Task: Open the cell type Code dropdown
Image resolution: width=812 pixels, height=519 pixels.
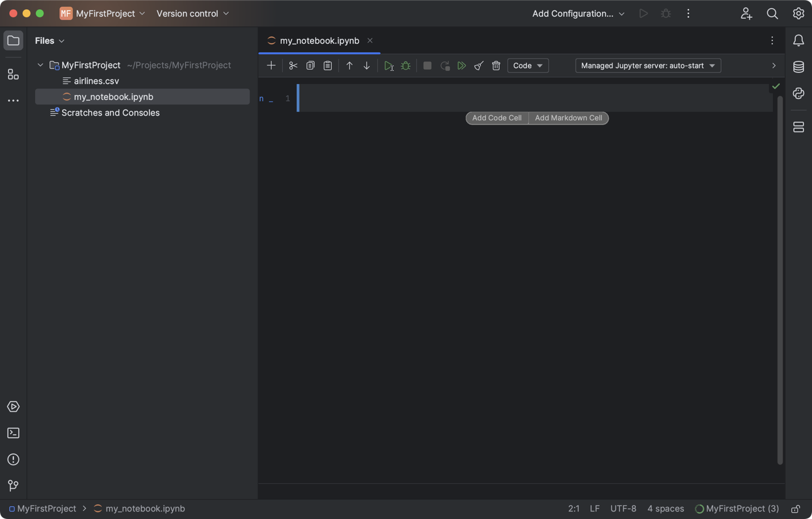Action: coord(527,66)
